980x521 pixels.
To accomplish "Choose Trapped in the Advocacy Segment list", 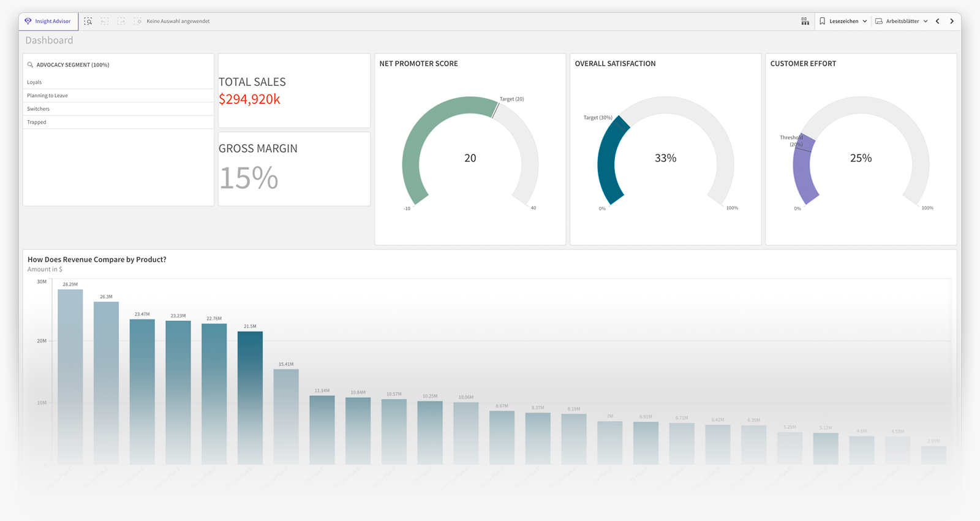I will click(37, 123).
